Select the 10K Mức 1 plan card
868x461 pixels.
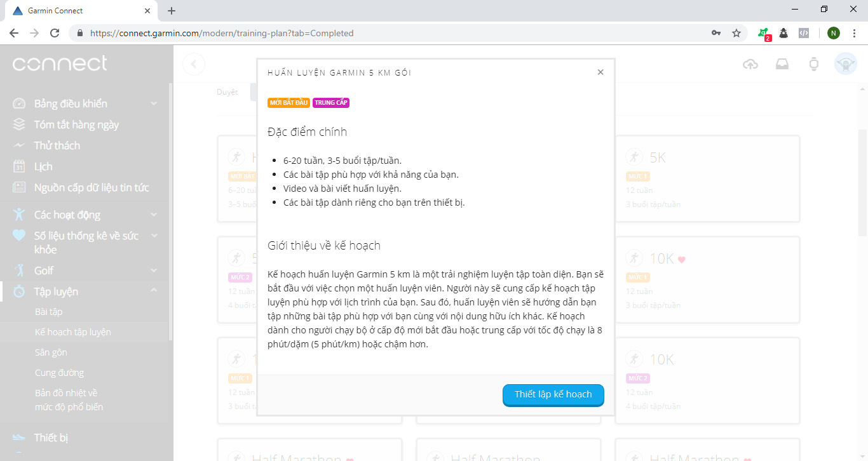click(x=707, y=280)
